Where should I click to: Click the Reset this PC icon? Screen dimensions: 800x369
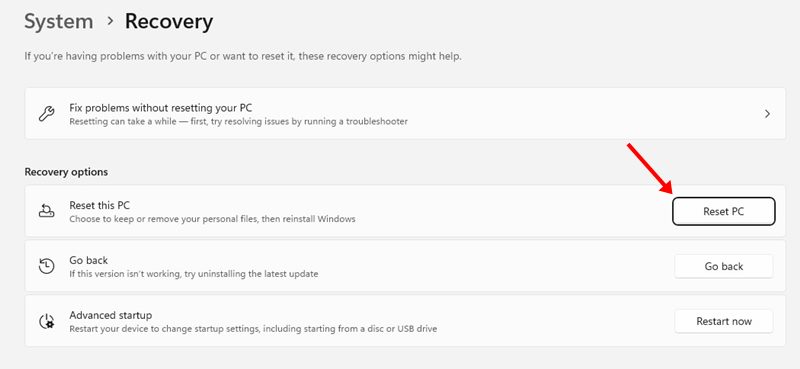pos(46,211)
